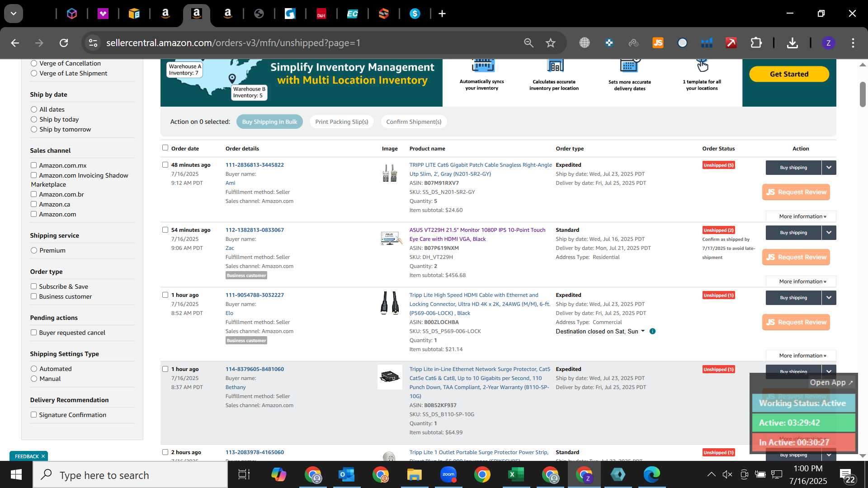The height and width of the screenshot is (488, 868).
Task: Switch to the EC tab
Action: tap(352, 14)
